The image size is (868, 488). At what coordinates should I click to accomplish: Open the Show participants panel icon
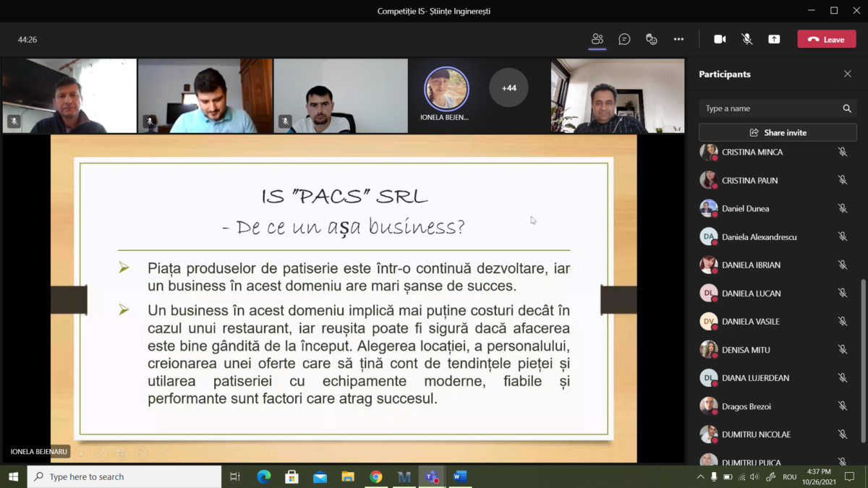(597, 39)
